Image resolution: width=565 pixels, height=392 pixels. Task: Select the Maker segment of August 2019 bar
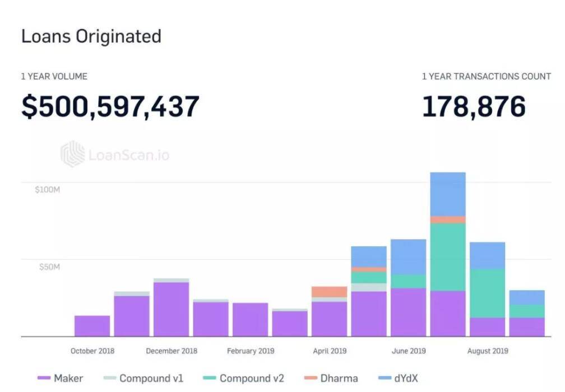pos(487,327)
